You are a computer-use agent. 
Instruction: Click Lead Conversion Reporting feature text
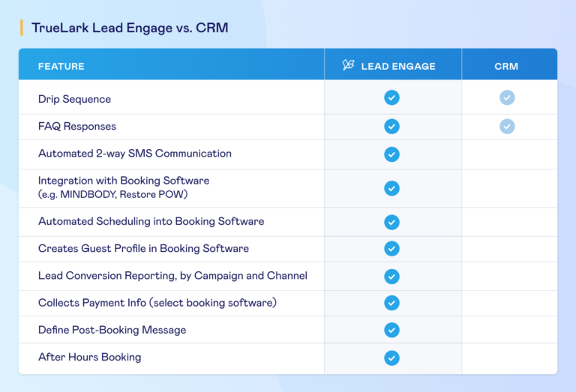(172, 276)
